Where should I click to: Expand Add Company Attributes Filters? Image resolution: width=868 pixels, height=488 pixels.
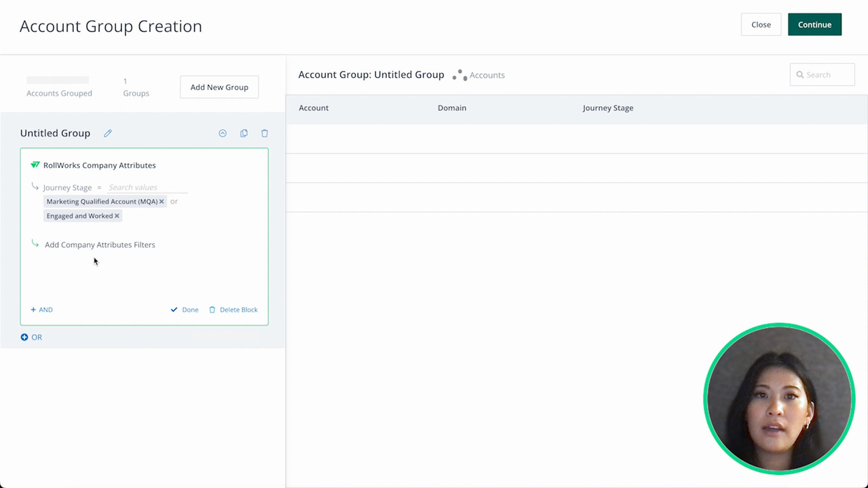(99, 245)
